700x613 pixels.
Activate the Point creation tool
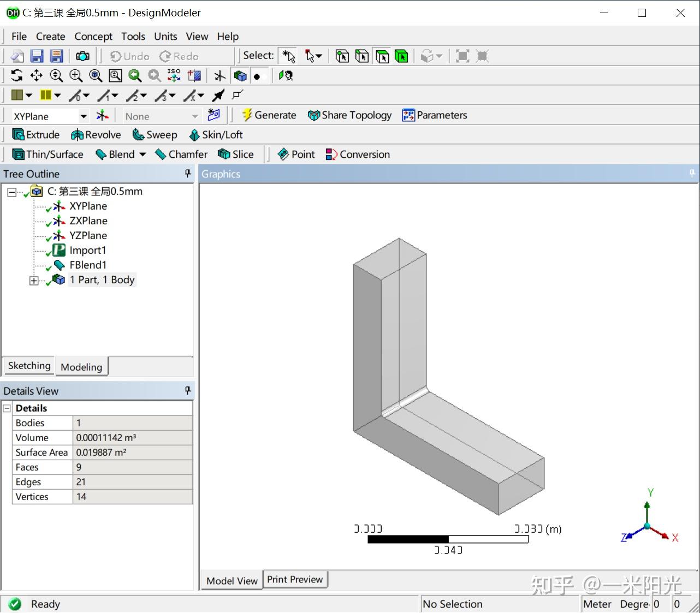click(x=295, y=154)
